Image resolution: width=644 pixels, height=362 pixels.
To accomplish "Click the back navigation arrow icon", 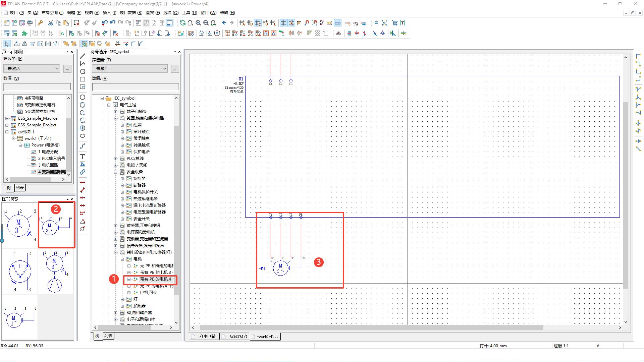I will (x=224, y=23).
